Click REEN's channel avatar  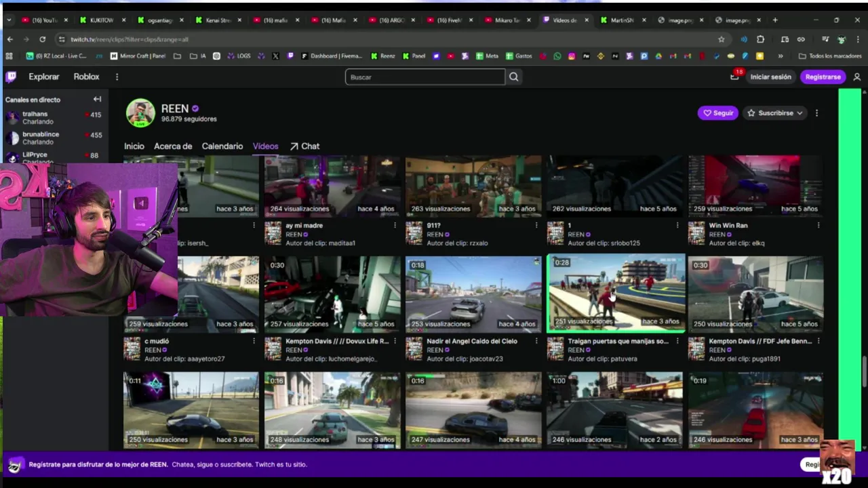(140, 113)
